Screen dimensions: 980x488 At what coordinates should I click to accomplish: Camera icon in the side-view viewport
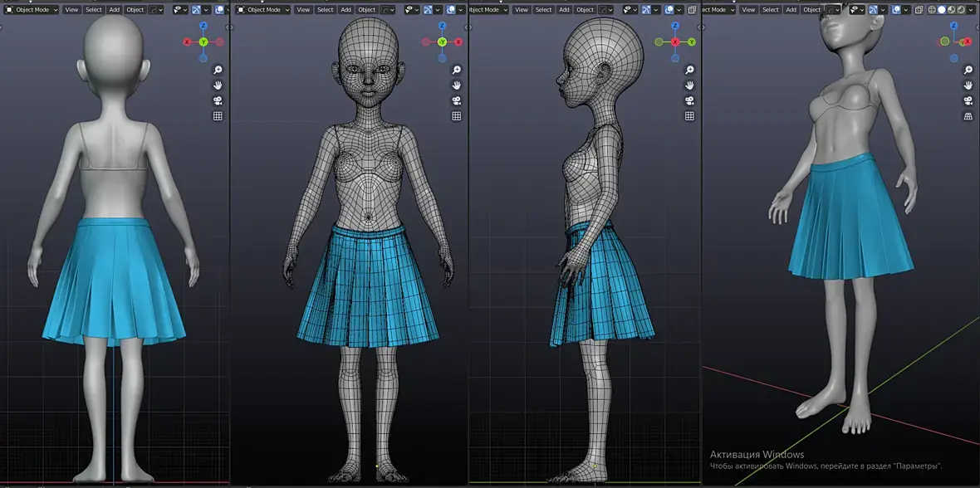tap(690, 100)
